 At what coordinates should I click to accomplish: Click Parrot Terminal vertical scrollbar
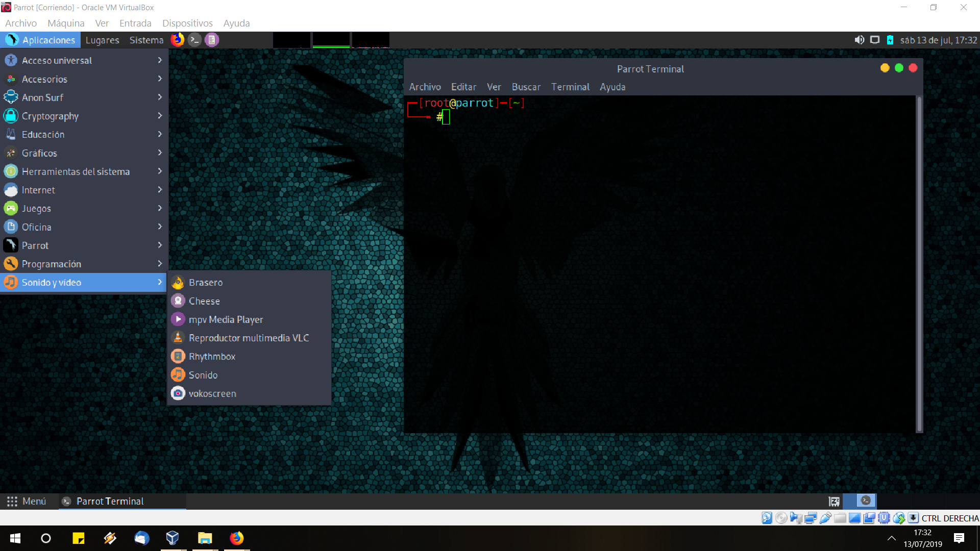[919, 264]
